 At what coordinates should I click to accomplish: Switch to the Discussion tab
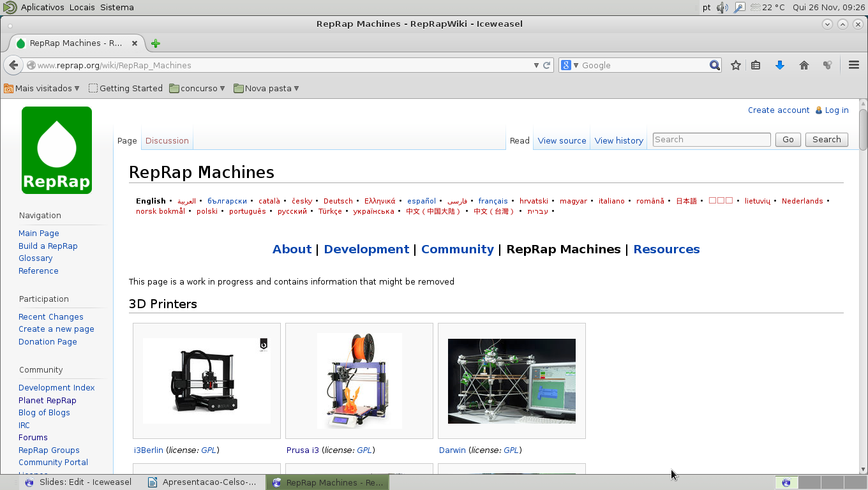[167, 140]
